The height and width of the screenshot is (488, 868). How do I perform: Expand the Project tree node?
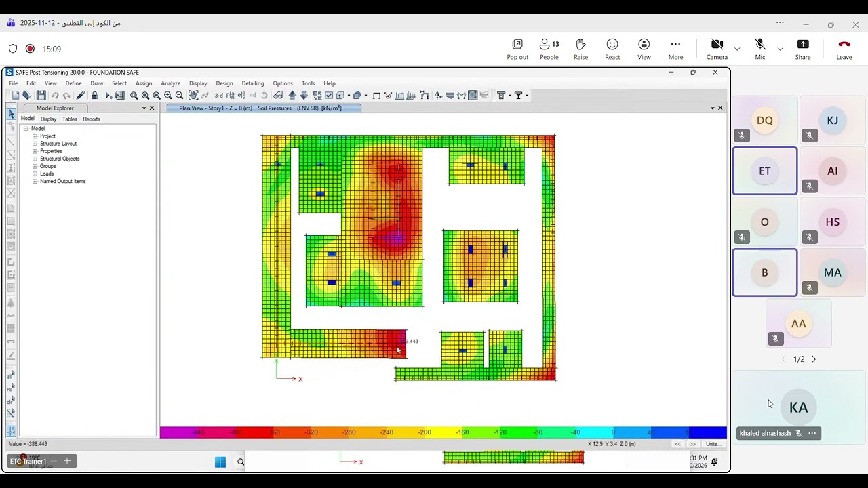point(35,136)
